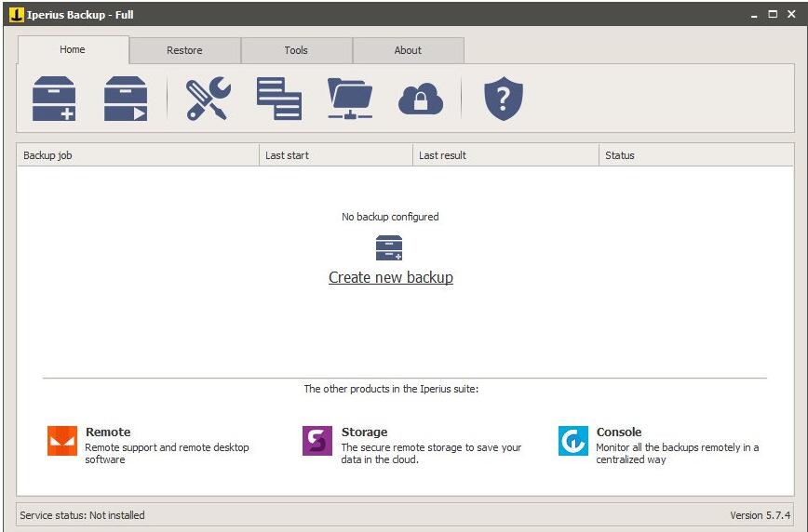Close the Iperius Backup window
This screenshot has width=808, height=532.
tap(791, 15)
